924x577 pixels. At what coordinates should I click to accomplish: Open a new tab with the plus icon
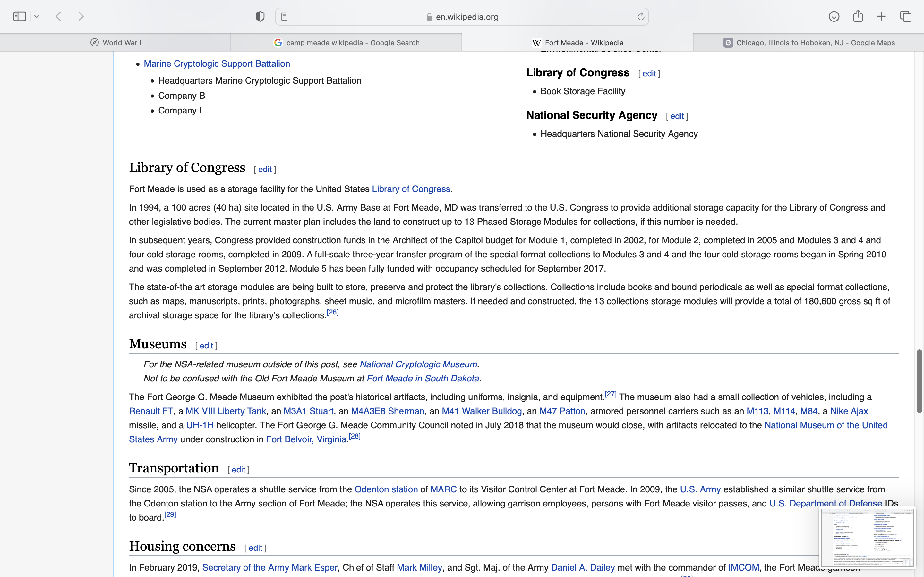[881, 16]
